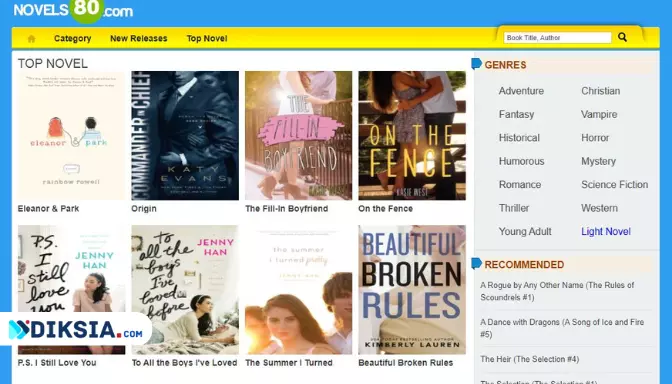Screen dimensions: 672x384
Task: Click the On the Fence title link
Action: click(x=385, y=209)
